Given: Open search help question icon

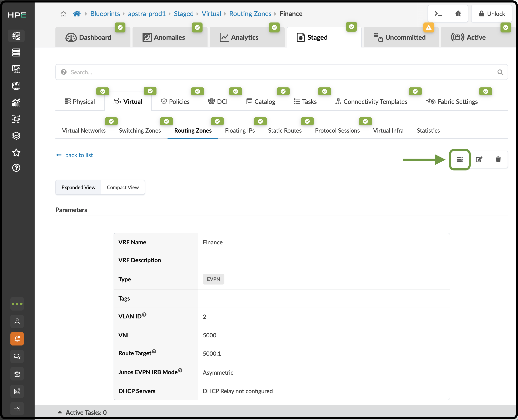Looking at the screenshot, I should point(64,72).
